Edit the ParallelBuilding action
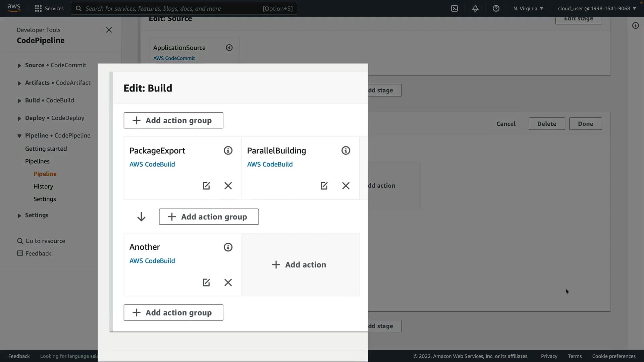The height and width of the screenshot is (362, 644). [x=324, y=186]
